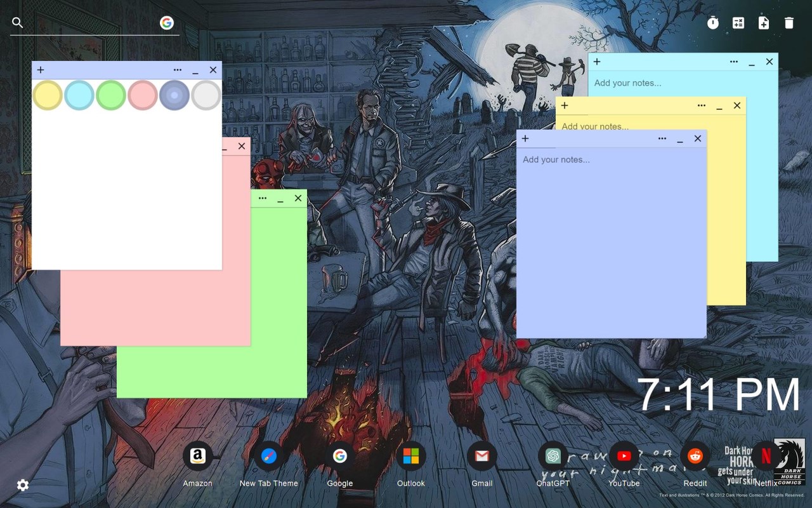Click the search magnifier icon
This screenshot has width=812, height=508.
pyautogui.click(x=18, y=23)
